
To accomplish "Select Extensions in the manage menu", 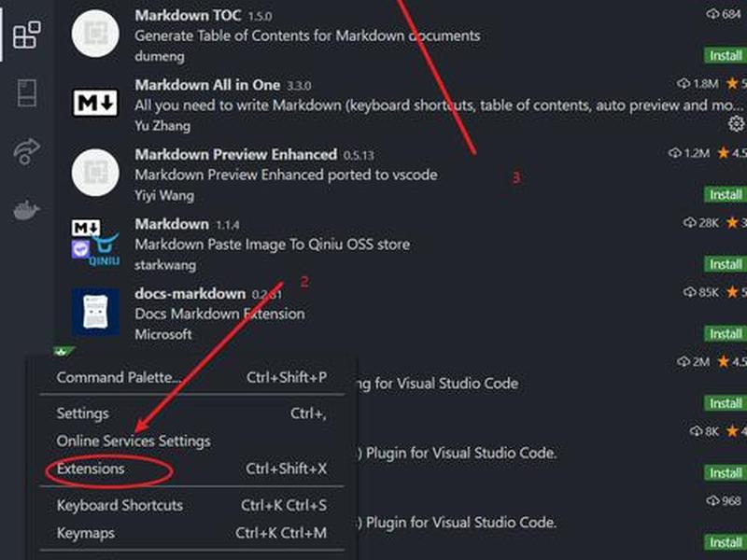I will [91, 469].
